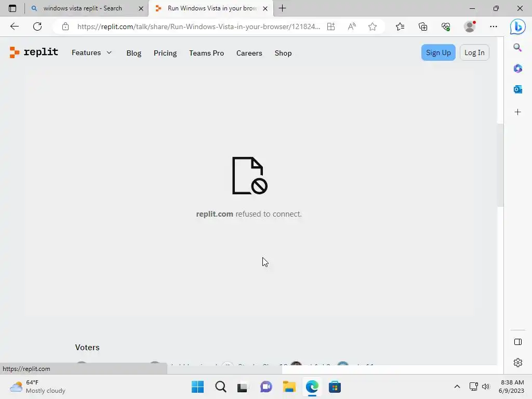Click the Sign Up button
The width and height of the screenshot is (532, 399).
(x=438, y=52)
